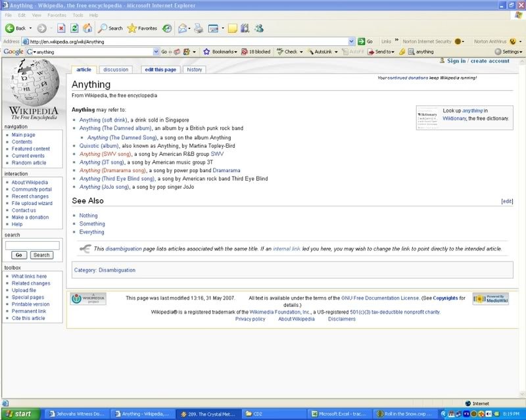The image size is (526, 420).
Task: Open the history tab
Action: click(195, 70)
